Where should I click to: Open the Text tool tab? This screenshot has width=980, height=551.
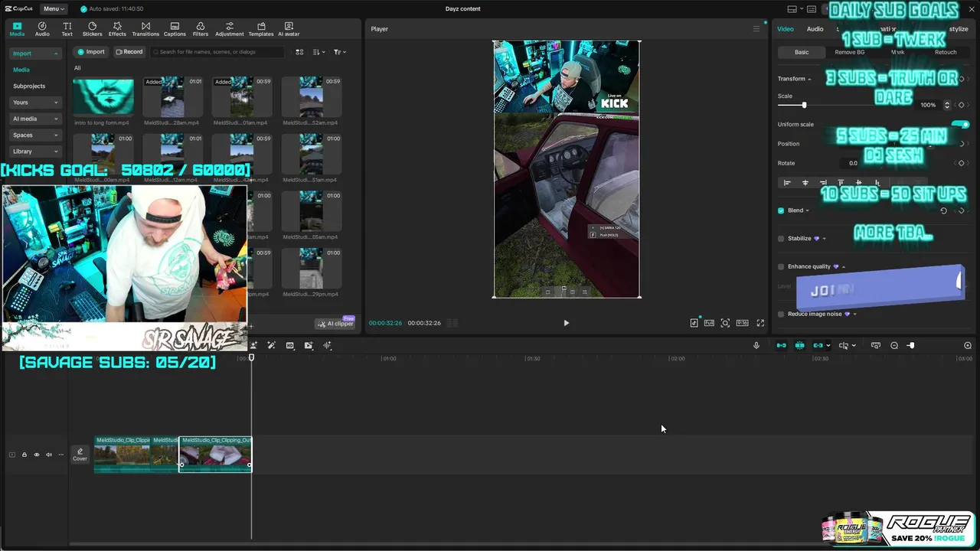click(x=67, y=29)
